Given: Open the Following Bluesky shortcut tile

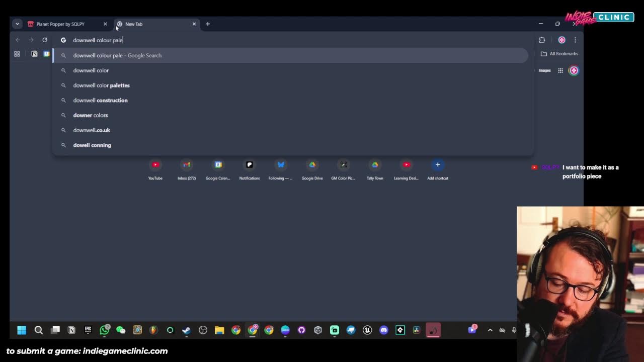Looking at the screenshot, I should click(x=281, y=169).
